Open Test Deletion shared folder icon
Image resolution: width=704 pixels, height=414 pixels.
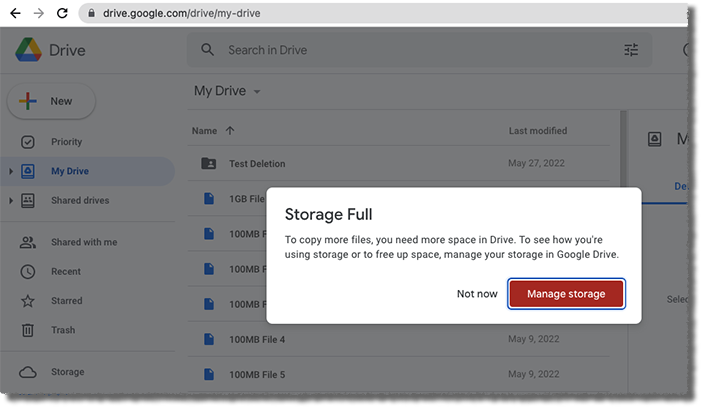tap(208, 164)
